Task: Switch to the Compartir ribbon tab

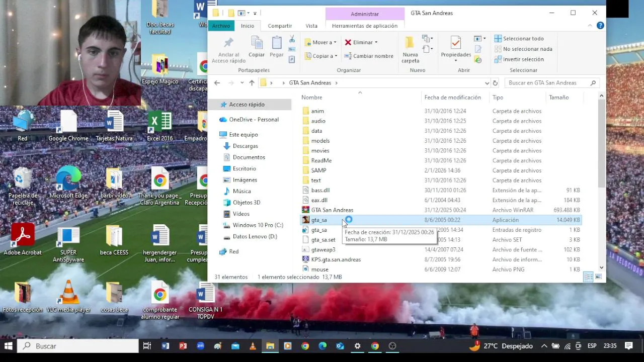Action: click(x=280, y=26)
